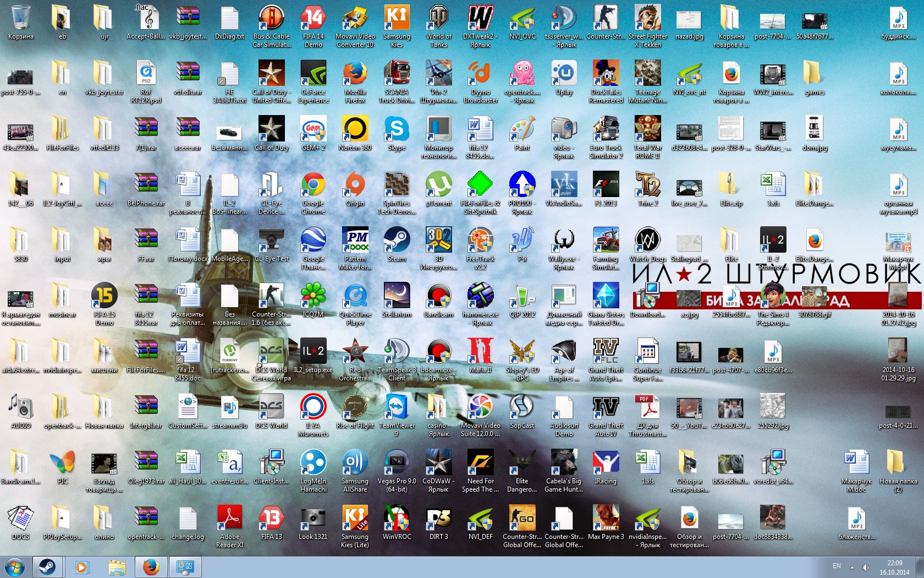Open Origin desktop shortcut

355,189
